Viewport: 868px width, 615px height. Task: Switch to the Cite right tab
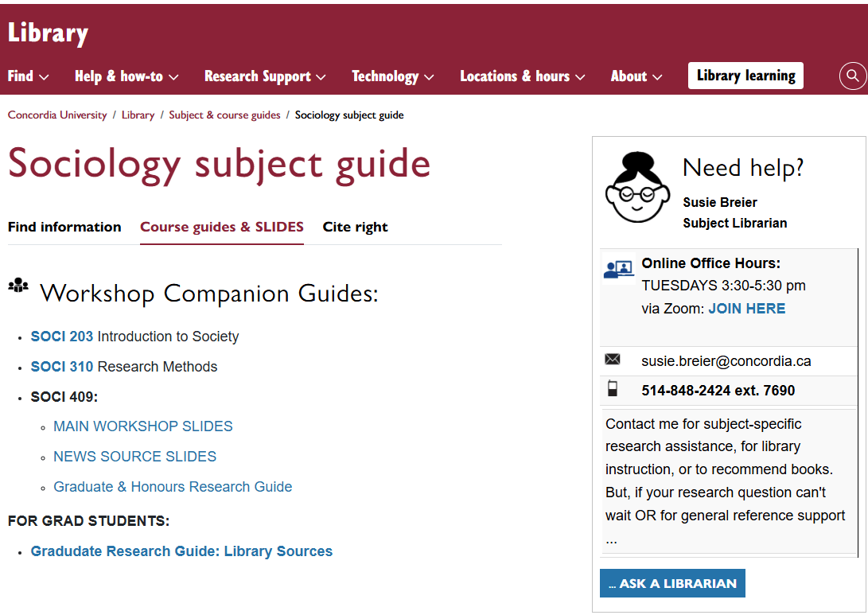click(355, 227)
